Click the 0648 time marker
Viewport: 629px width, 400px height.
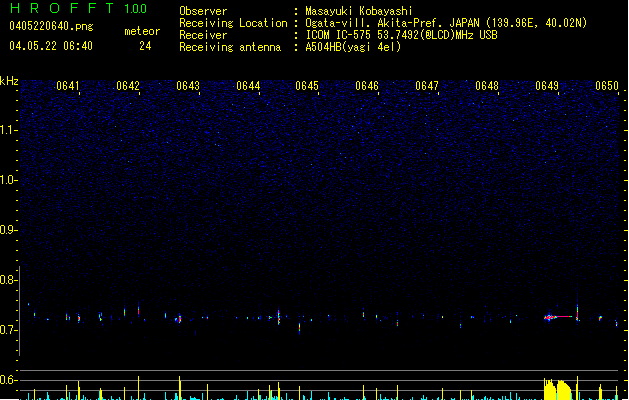coord(487,86)
